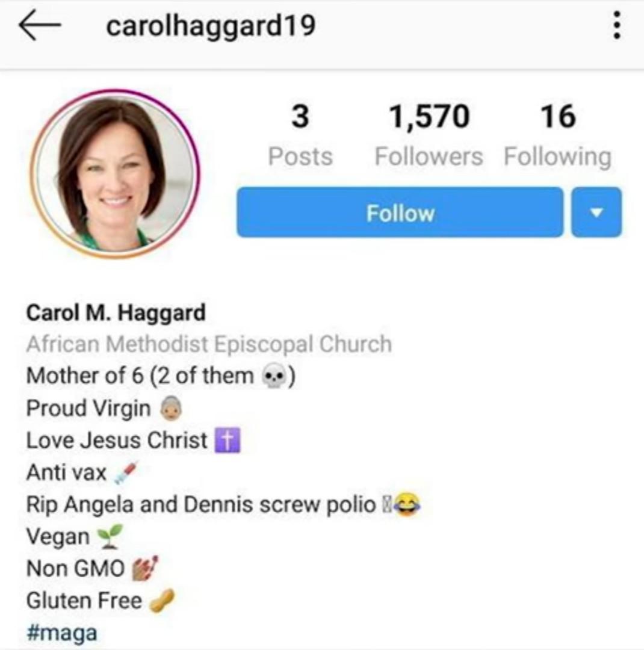Tap the Carol M. Haggard display name
This screenshot has height=650, width=644.
(116, 312)
